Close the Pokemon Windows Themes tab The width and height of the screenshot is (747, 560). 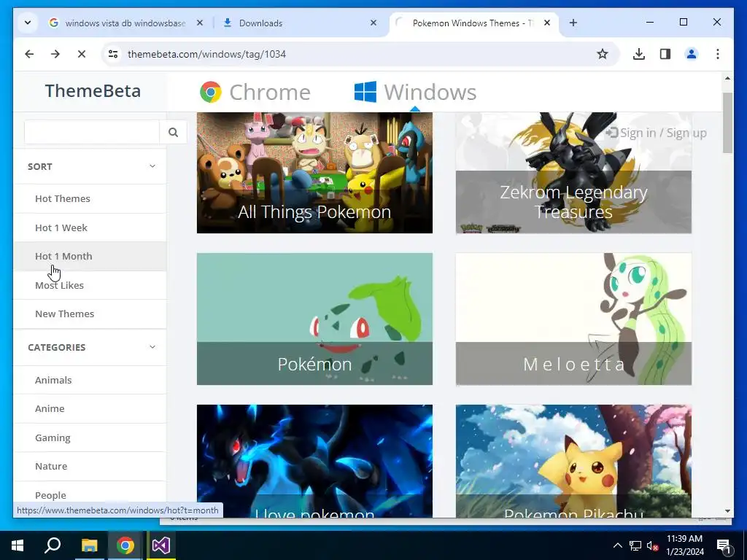tap(547, 23)
